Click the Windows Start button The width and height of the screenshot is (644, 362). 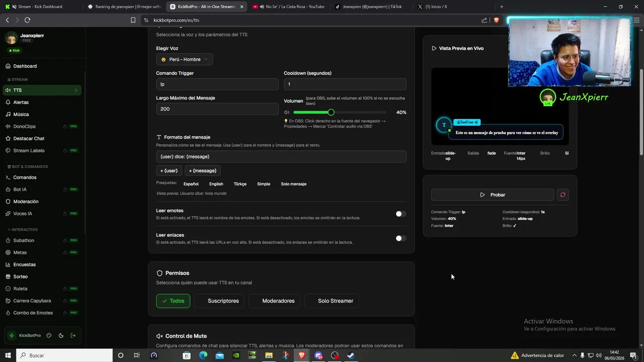coord(8,355)
